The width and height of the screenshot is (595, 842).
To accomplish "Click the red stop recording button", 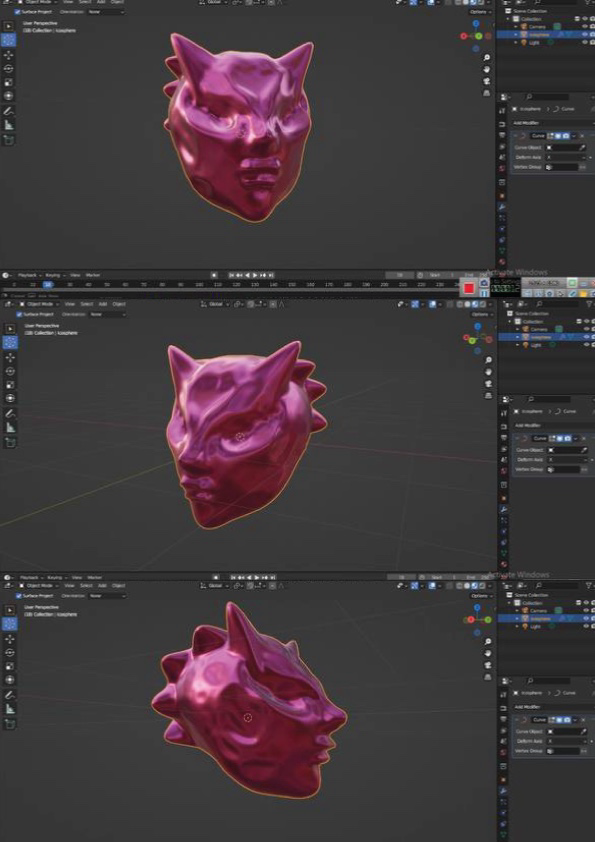I will [468, 288].
